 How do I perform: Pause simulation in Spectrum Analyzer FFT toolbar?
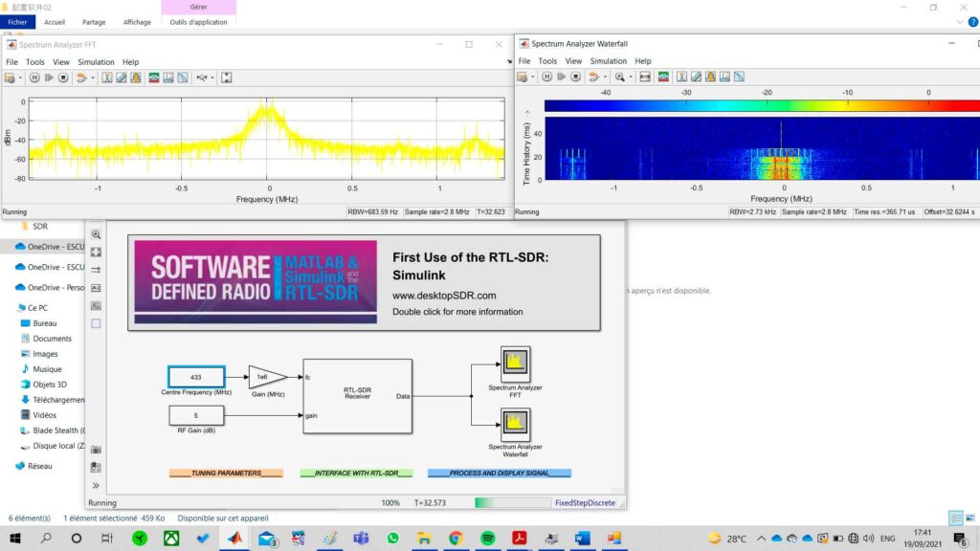pos(34,78)
